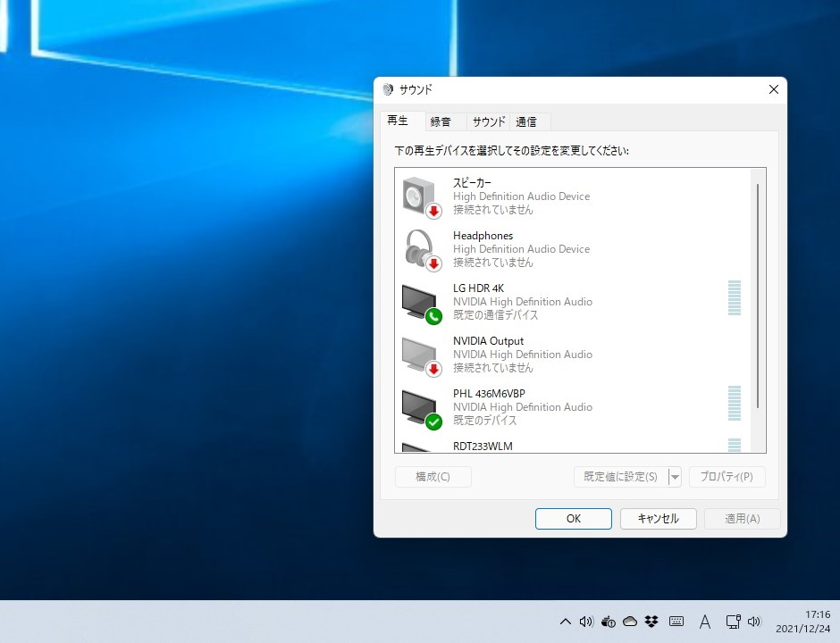Select the Headphones device icon
The height and width of the screenshot is (643, 840).
click(419, 247)
